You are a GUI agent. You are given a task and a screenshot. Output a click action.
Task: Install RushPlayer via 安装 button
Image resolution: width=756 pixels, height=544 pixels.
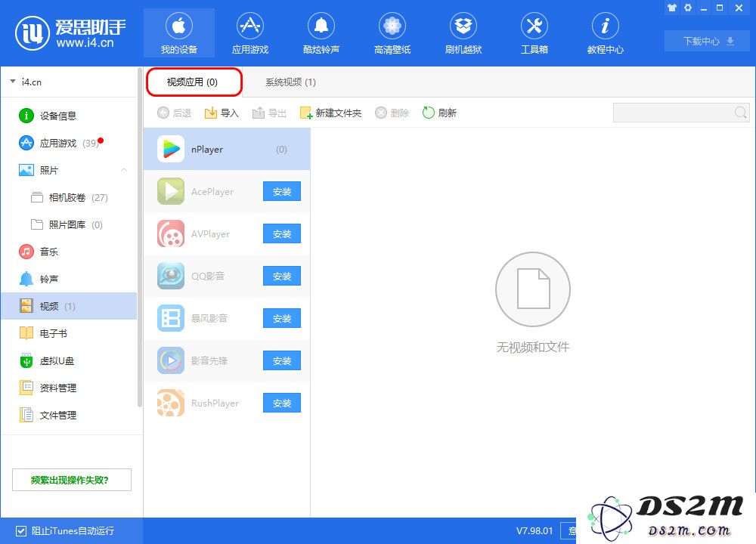tap(281, 403)
